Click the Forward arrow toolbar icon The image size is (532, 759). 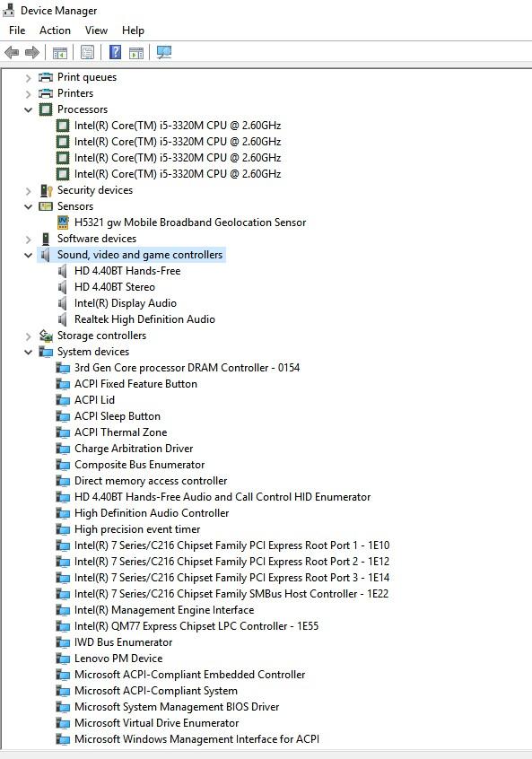(x=32, y=52)
